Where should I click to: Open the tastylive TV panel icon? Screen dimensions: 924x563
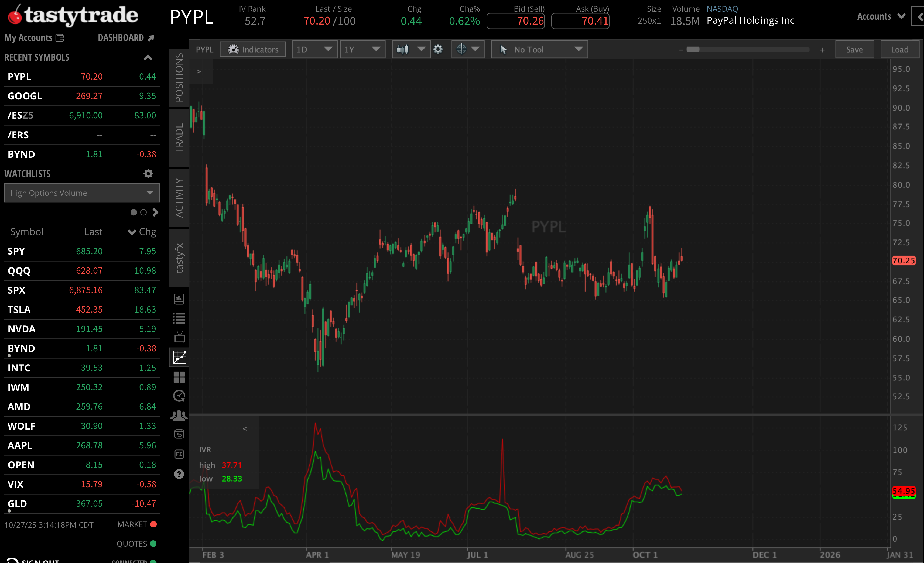tap(179, 337)
